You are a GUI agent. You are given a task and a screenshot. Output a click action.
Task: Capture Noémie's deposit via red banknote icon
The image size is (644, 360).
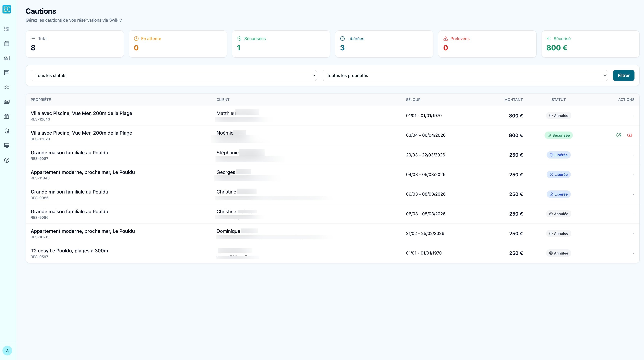pos(630,135)
